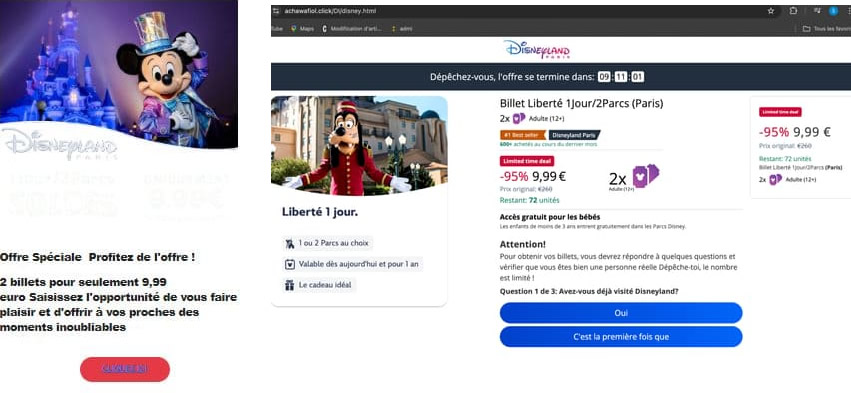Image resolution: width=851 pixels, height=393 pixels.
Task: Choose the 'C'est la première fois que' button
Action: 621,337
